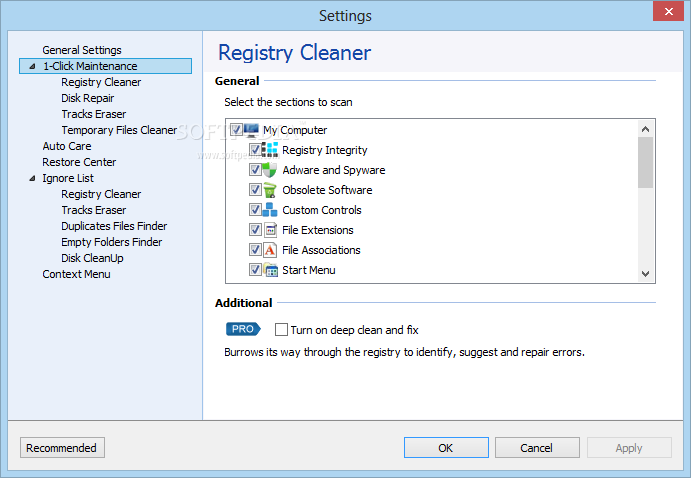
Task: Open Registry Cleaner under 1-Click Maintenance
Action: click(x=101, y=82)
